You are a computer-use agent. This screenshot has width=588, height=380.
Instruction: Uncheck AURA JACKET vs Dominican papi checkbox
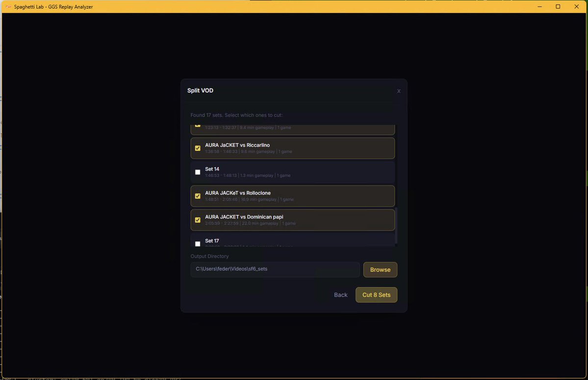pyautogui.click(x=198, y=220)
